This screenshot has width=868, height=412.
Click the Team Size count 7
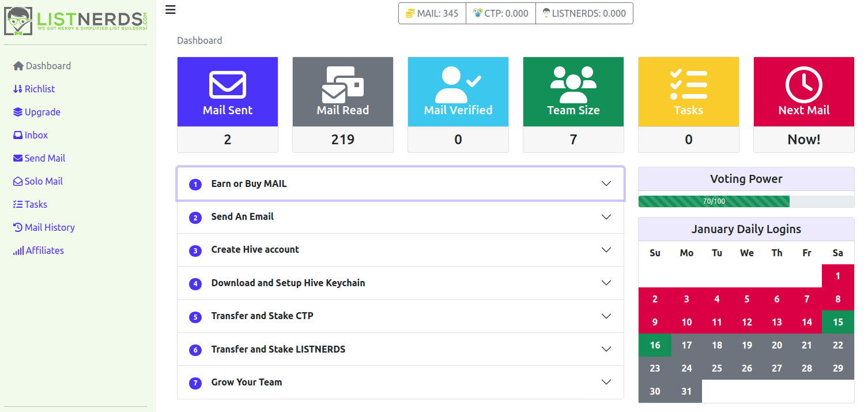coord(573,140)
